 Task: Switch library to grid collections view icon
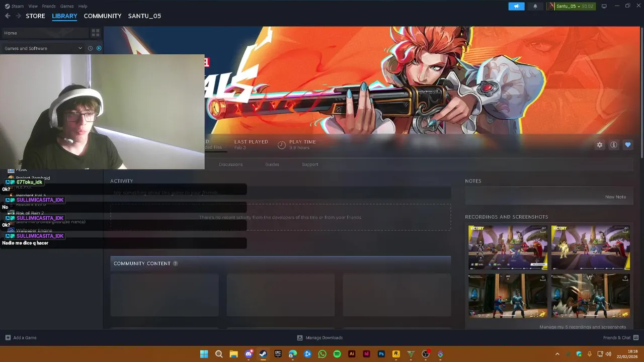95,33
